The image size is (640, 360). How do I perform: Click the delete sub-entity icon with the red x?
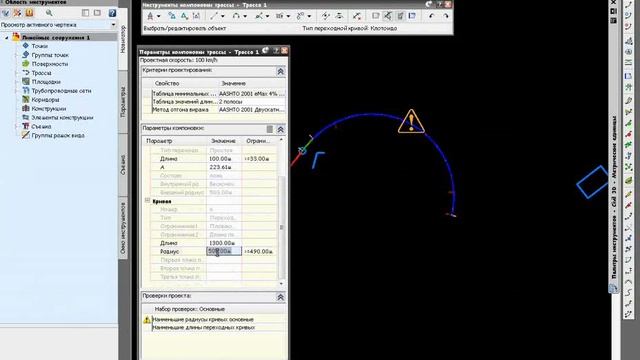pos(357,16)
